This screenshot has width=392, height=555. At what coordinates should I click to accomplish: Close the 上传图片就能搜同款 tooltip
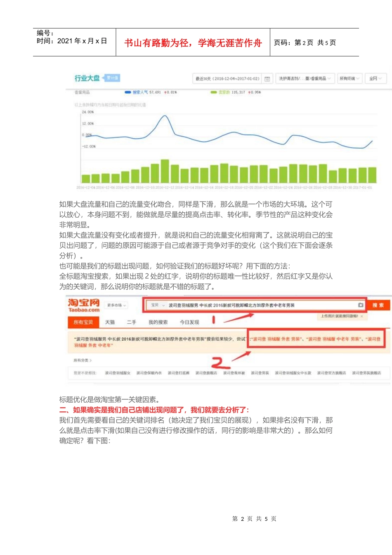tap(362, 316)
